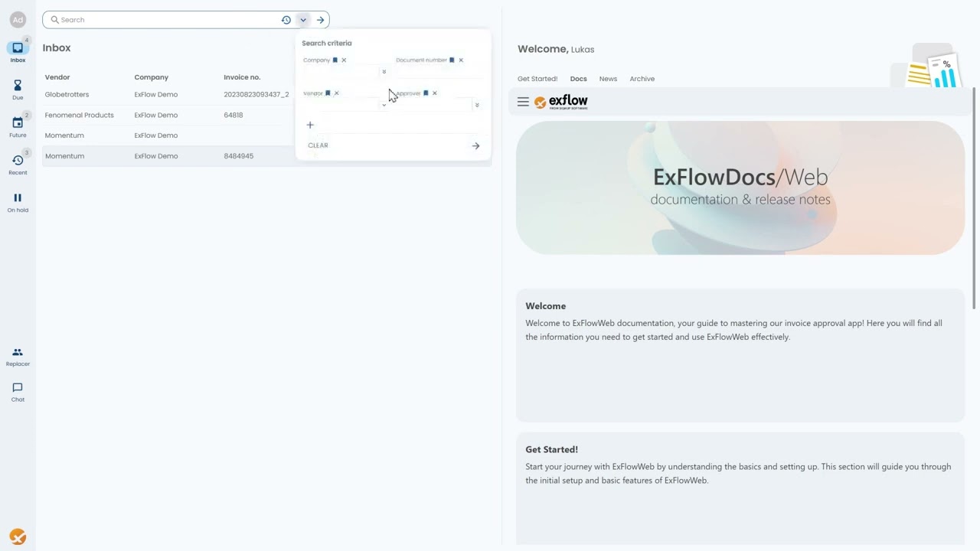980x551 pixels.
Task: Pin the Company criterion bookmark
Action: (x=335, y=60)
